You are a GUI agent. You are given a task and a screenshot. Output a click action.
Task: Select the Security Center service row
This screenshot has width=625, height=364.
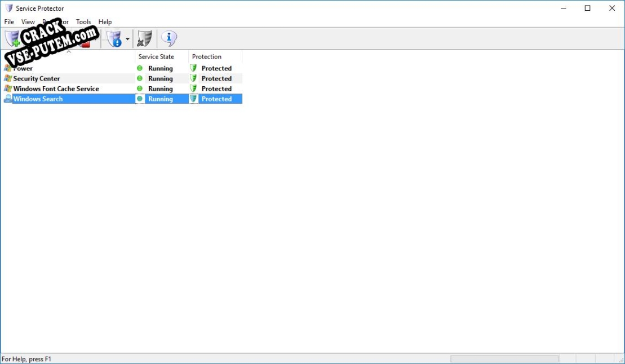point(122,78)
